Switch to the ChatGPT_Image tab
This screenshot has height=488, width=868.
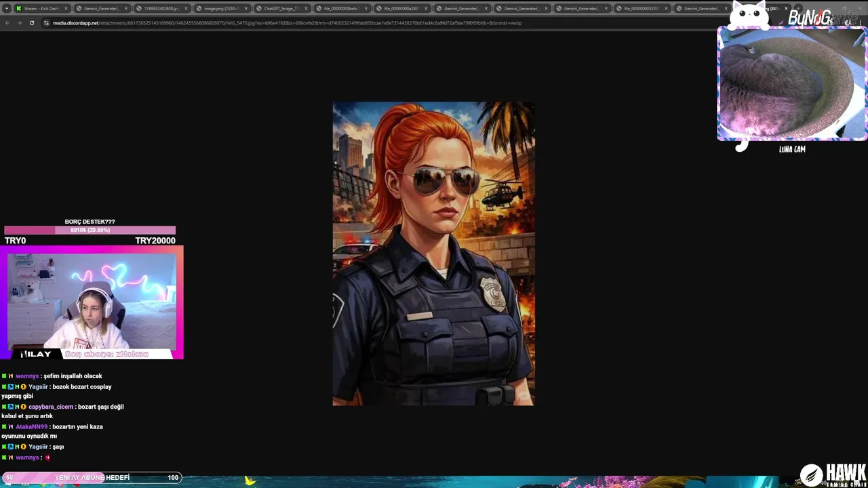281,8
